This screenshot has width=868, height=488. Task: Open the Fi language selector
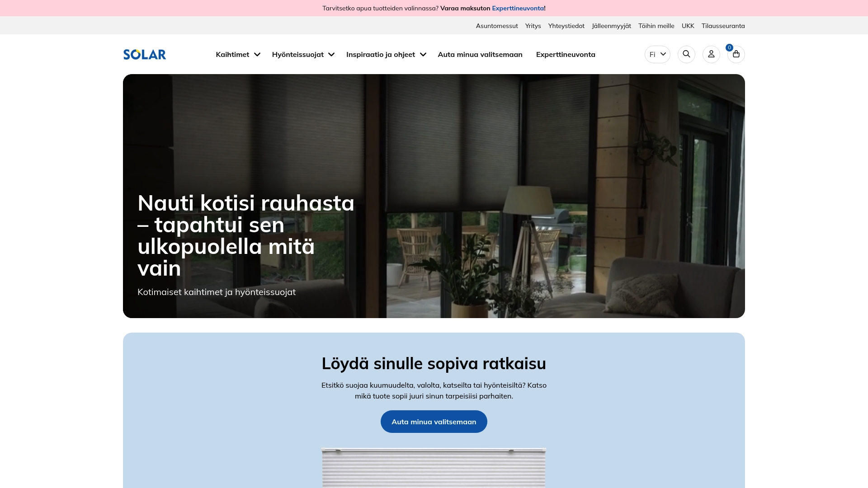pyautogui.click(x=657, y=54)
